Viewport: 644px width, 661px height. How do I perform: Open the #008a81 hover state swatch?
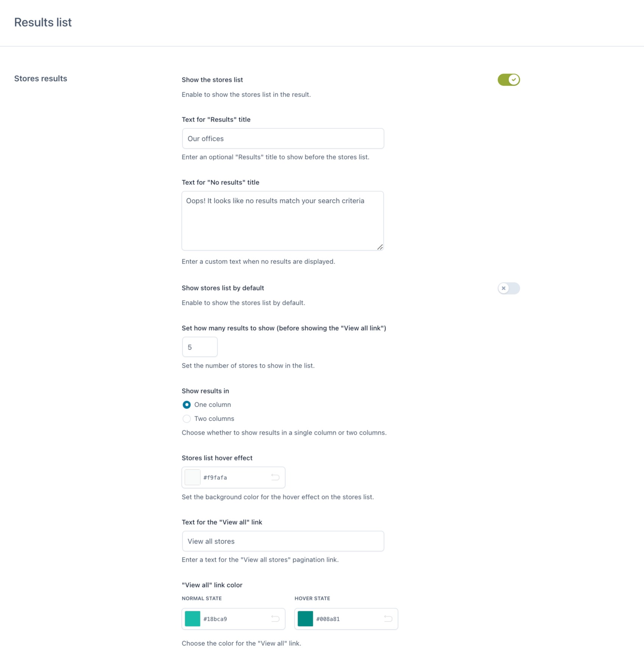tap(305, 619)
